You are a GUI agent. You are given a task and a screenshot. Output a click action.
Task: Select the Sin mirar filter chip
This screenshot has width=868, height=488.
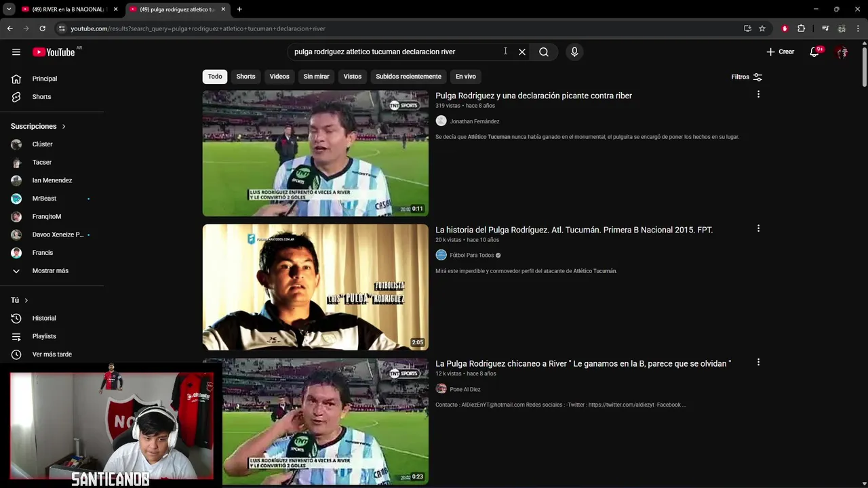[x=316, y=77]
